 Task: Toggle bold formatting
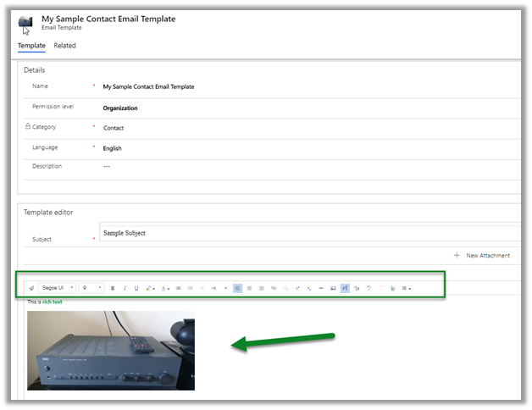point(113,288)
